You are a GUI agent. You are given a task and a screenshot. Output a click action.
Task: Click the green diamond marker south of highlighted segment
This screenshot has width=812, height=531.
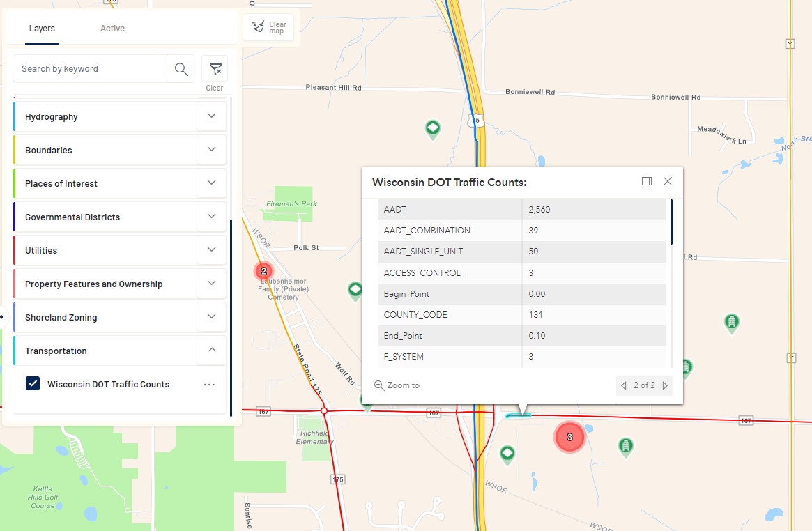pos(507,456)
